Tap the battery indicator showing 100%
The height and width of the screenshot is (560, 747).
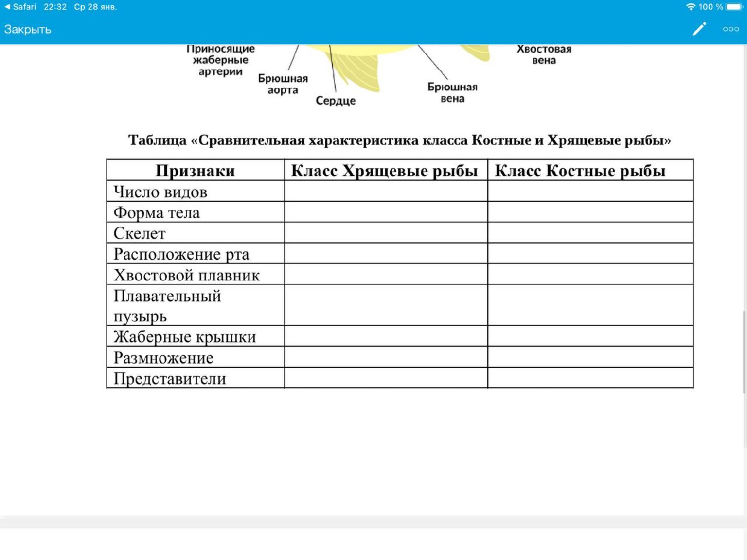point(731,7)
